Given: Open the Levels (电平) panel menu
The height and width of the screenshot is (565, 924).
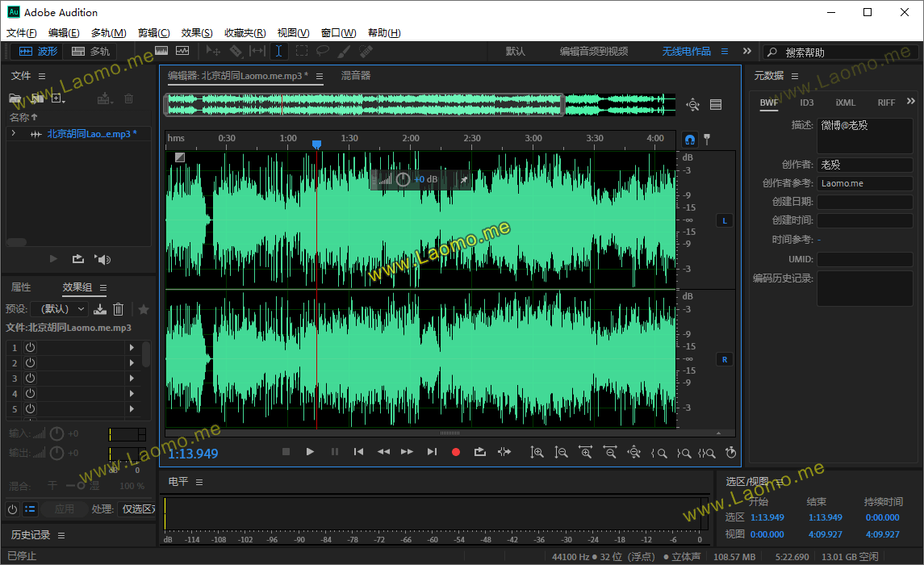Looking at the screenshot, I should (x=199, y=482).
